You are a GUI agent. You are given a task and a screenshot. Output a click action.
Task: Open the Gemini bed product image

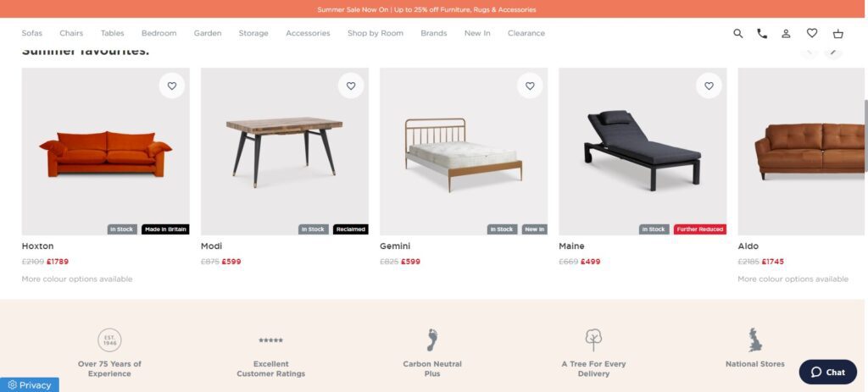(x=464, y=152)
